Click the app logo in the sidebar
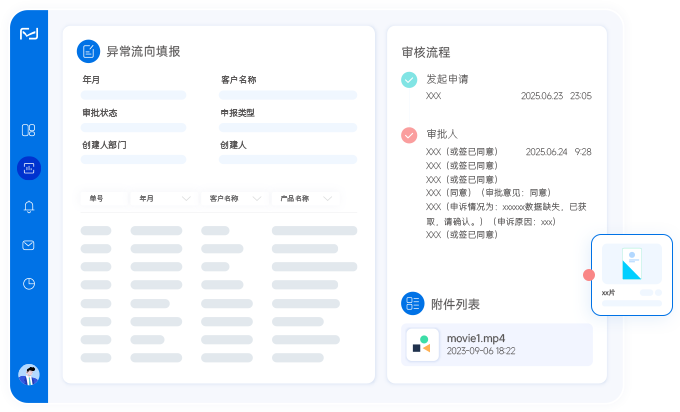 [29, 34]
